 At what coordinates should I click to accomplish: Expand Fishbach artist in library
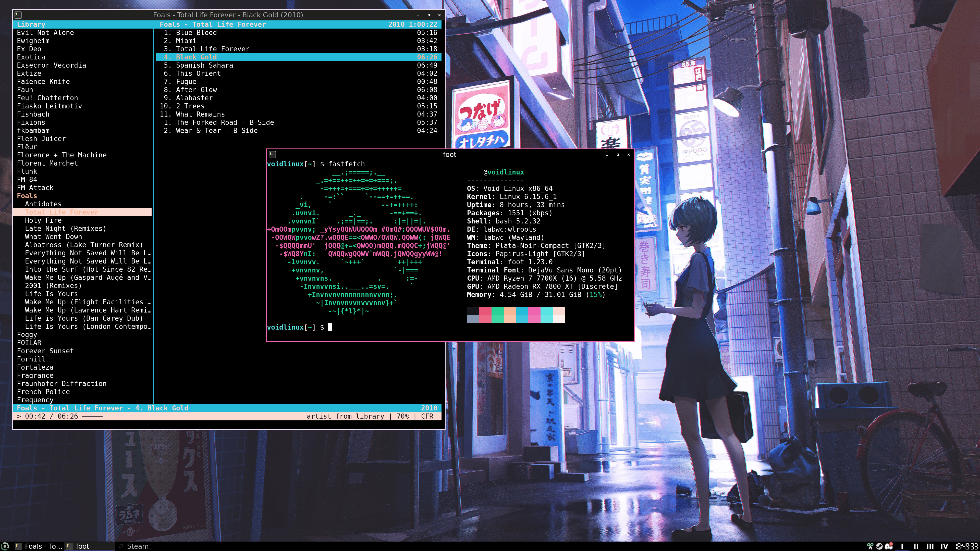click(x=33, y=115)
